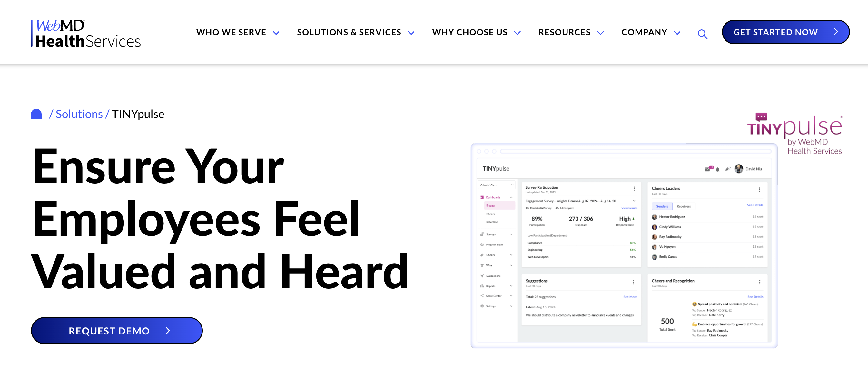Open Cheers and Recognition three-dot menu
This screenshot has width=868, height=389.
tap(759, 282)
